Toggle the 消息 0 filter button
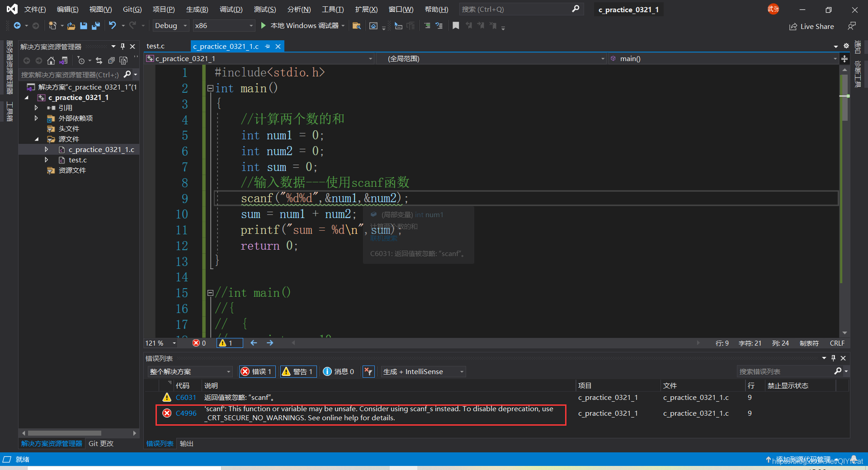Screen dimensions: 868x470 [339, 371]
